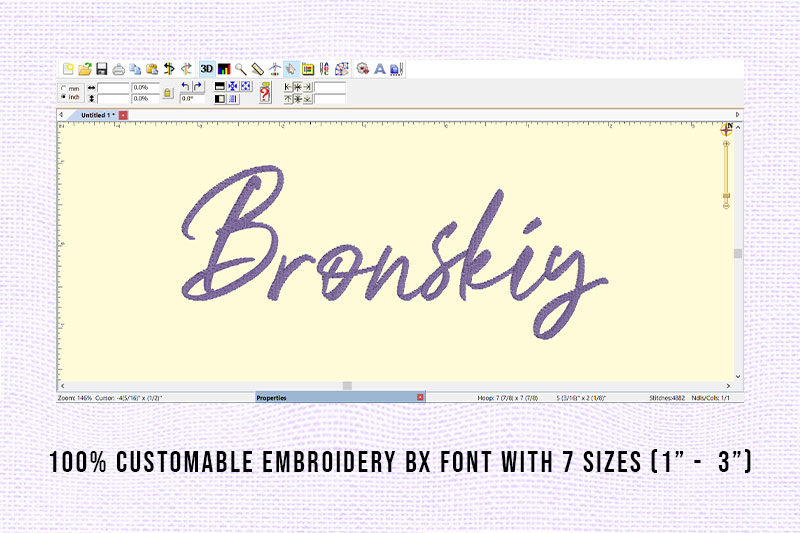
Task: Open the red question mark help icon
Action: tap(264, 92)
